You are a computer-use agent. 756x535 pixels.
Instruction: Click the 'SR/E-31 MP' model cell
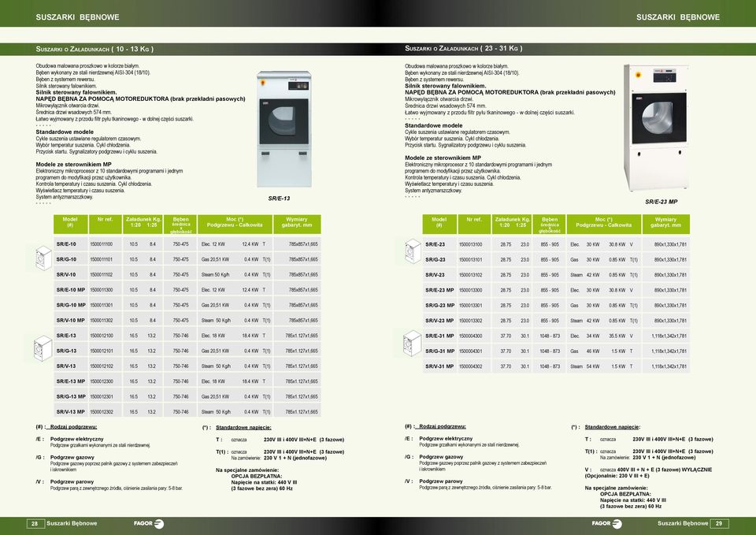pos(439,336)
